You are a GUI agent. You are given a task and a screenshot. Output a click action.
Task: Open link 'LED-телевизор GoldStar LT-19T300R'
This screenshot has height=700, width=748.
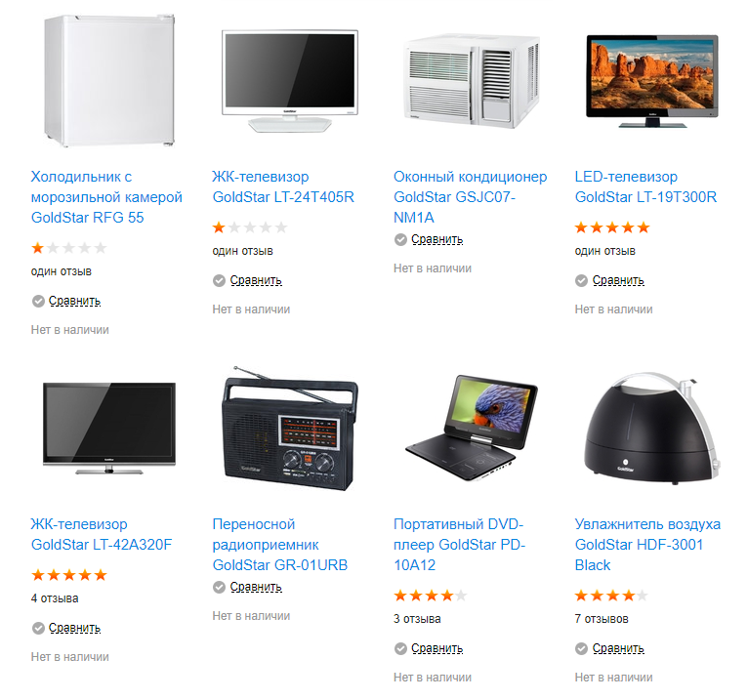pos(645,186)
